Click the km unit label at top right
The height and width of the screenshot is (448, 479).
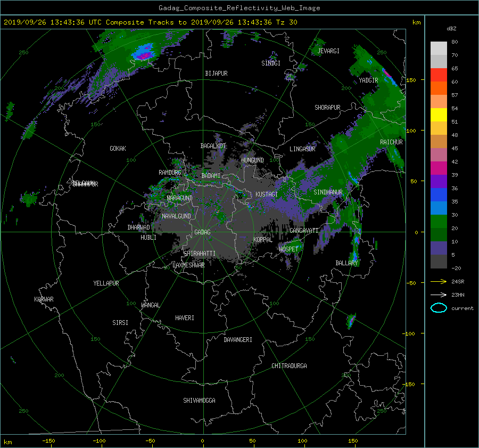tap(416, 22)
